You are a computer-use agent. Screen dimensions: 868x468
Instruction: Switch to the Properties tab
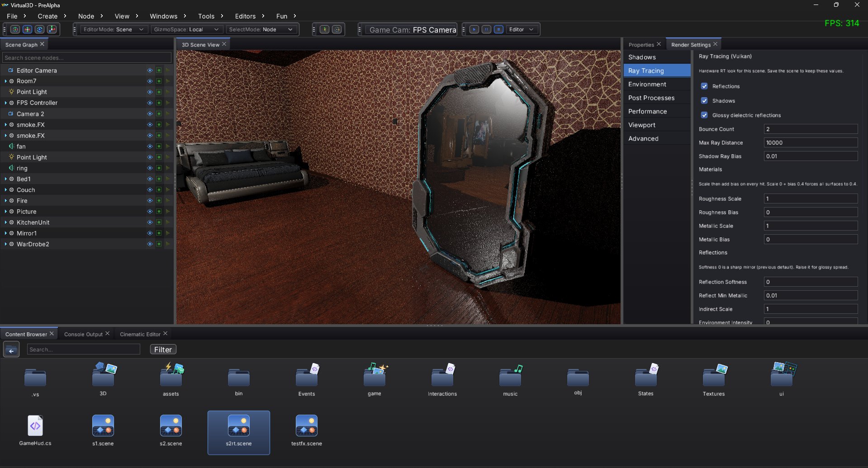pos(641,45)
